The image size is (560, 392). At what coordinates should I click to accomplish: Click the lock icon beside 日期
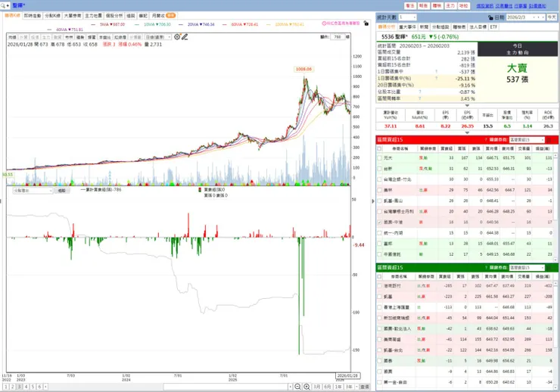coord(490,17)
